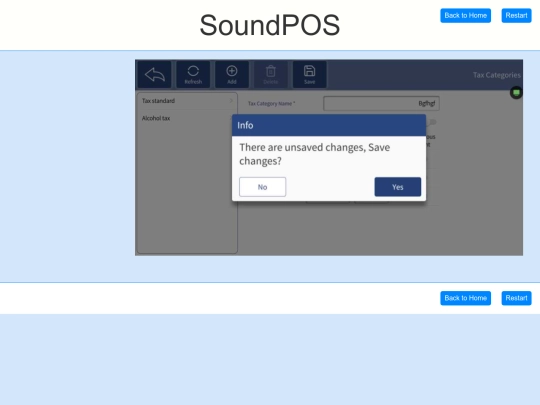This screenshot has height=405, width=540.
Task: Choose Yes in the Info dialog
Action: tap(397, 187)
